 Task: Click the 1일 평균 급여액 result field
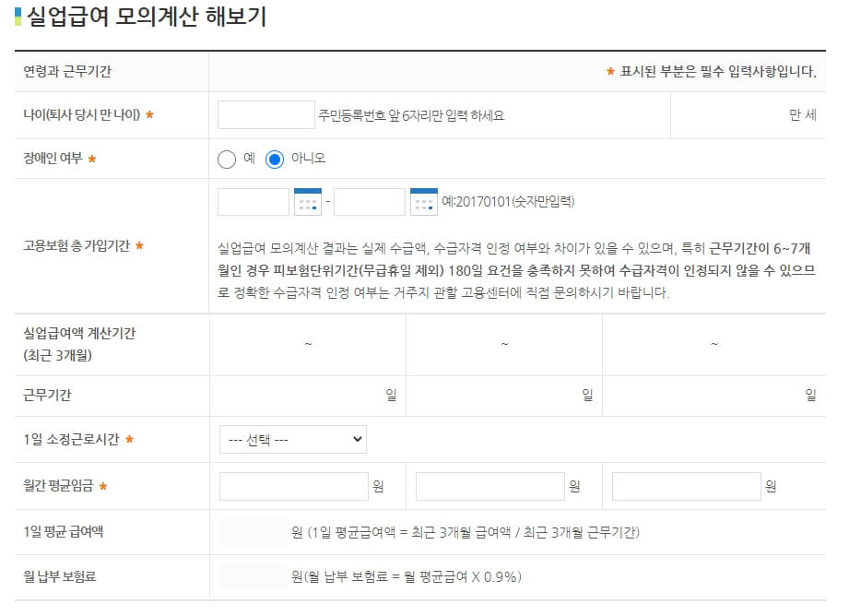coord(253,531)
